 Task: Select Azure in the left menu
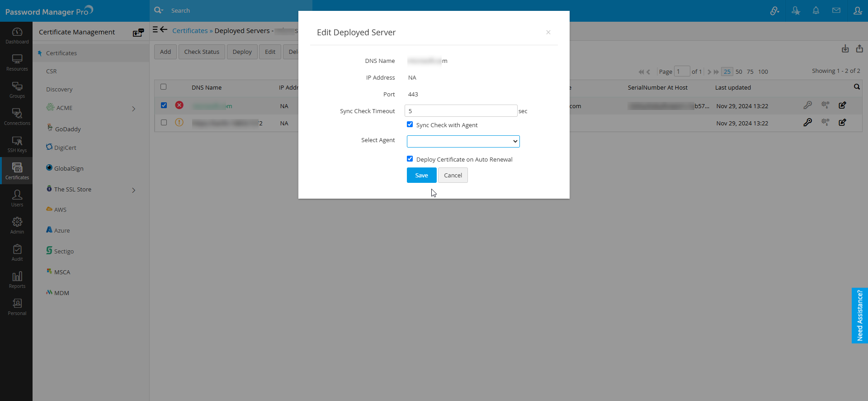(x=62, y=230)
